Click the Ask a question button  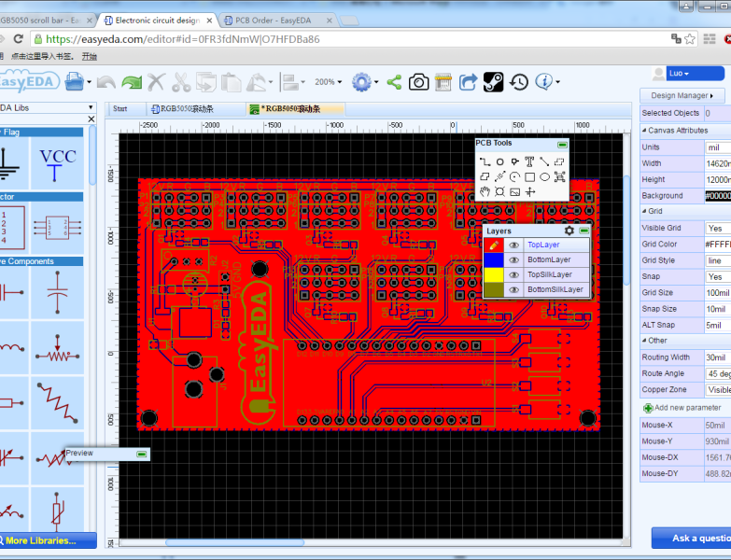692,539
